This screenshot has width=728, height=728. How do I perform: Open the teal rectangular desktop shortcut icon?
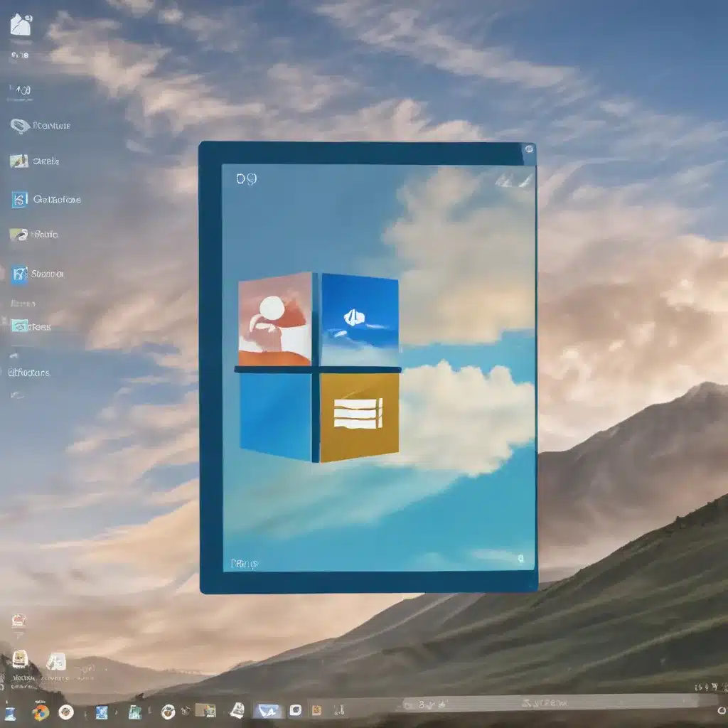(19, 326)
